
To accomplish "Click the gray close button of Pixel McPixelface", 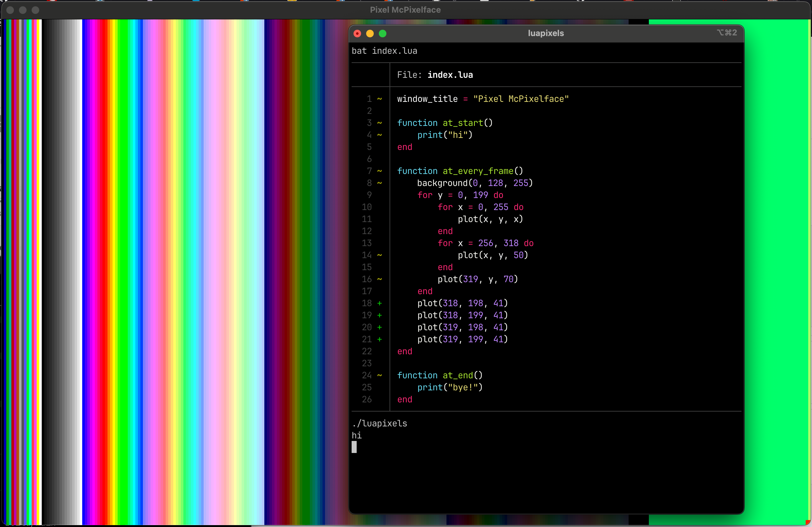I will [x=10, y=10].
